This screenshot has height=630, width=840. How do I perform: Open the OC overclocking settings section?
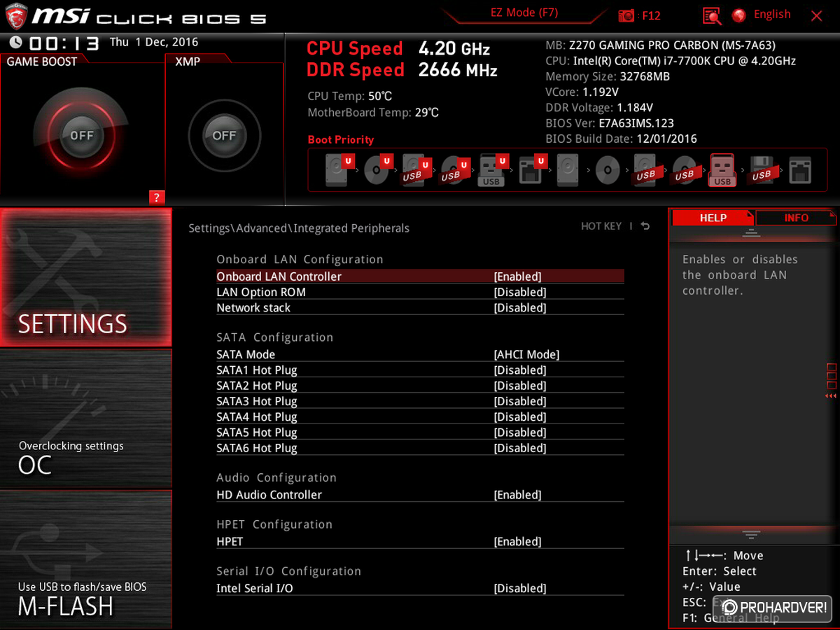pos(85,419)
